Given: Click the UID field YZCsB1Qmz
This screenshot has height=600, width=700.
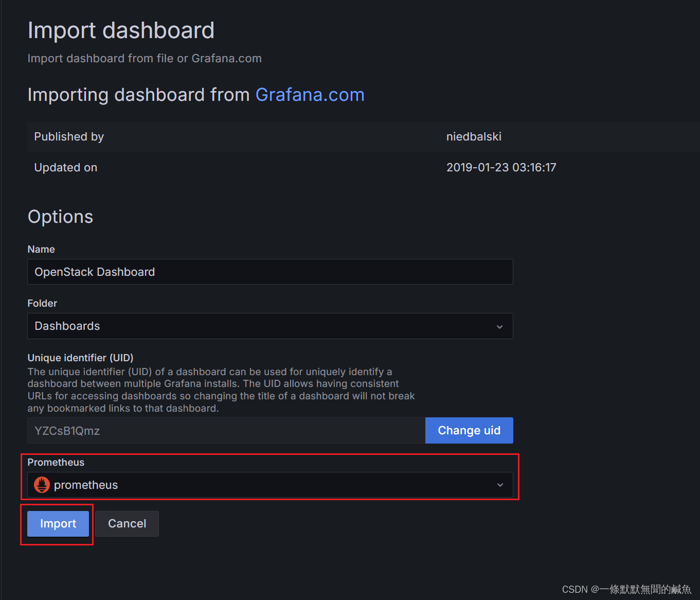Looking at the screenshot, I should pos(226,431).
